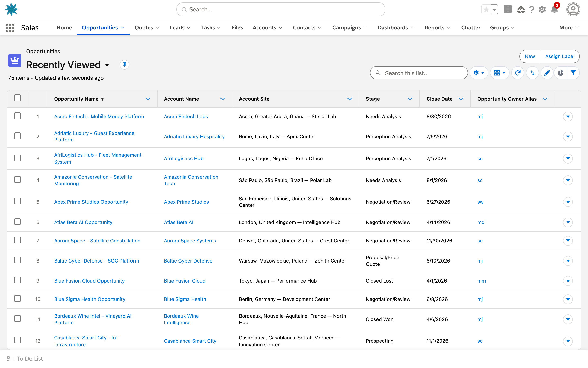Select the AfriLogistics Hub row checkbox
The width and height of the screenshot is (588, 368).
click(18, 158)
